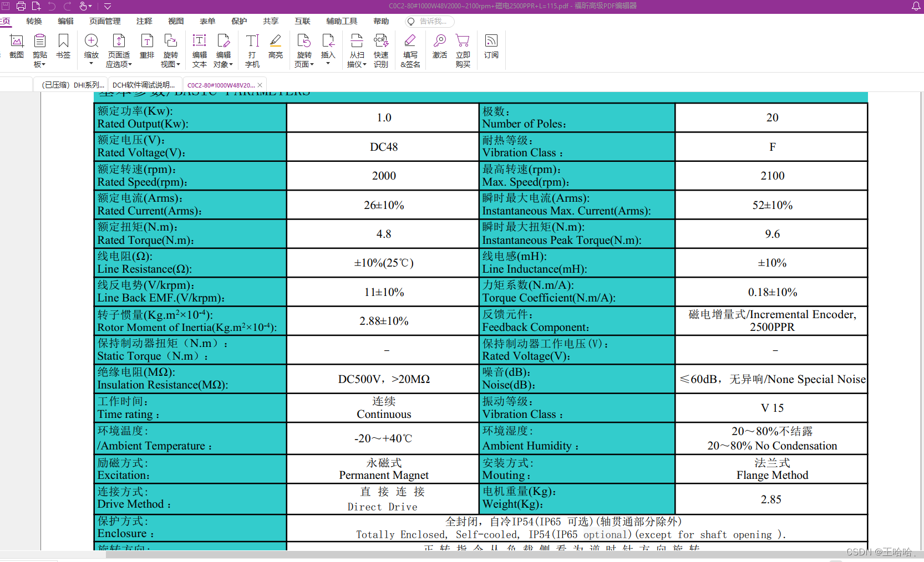Click the '2.88±10%' rotor inertia cell
The height and width of the screenshot is (562, 924).
pyautogui.click(x=384, y=321)
